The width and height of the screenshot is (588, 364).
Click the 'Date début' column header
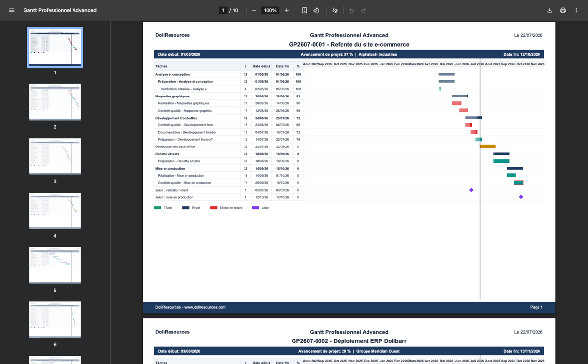[x=261, y=66]
